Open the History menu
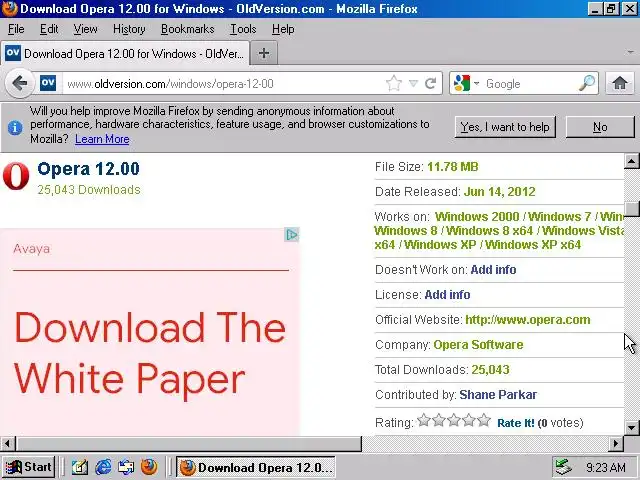The width and height of the screenshot is (640, 480). point(129,29)
